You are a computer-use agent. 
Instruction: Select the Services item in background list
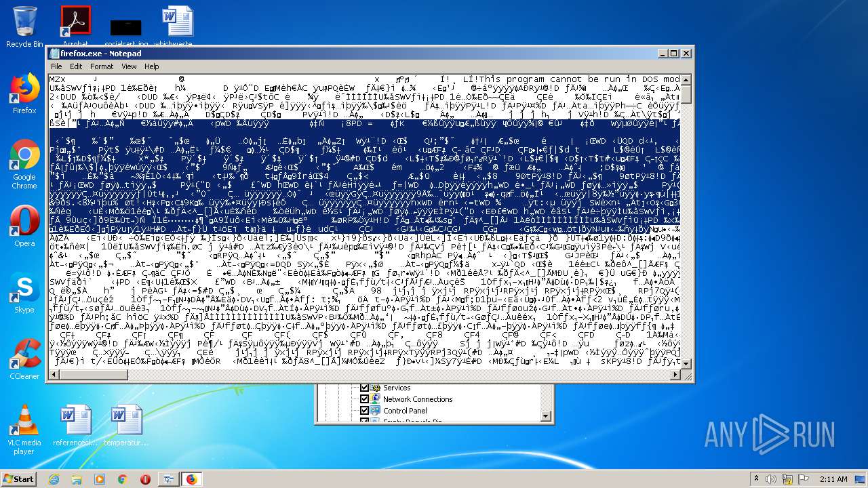pos(397,388)
